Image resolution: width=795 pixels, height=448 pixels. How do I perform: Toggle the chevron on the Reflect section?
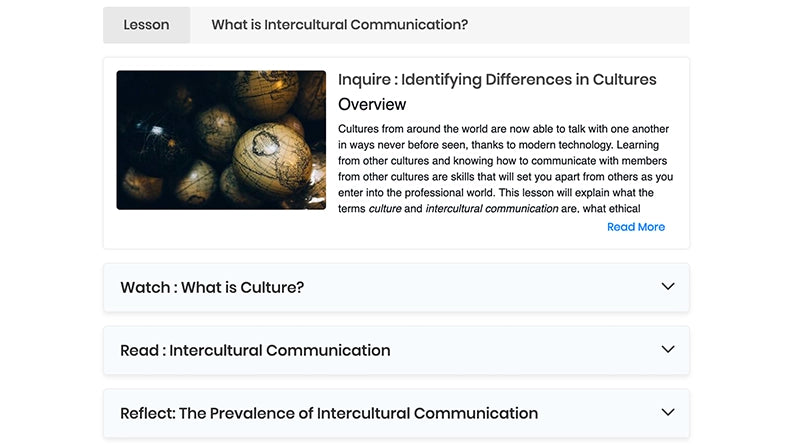(x=668, y=412)
